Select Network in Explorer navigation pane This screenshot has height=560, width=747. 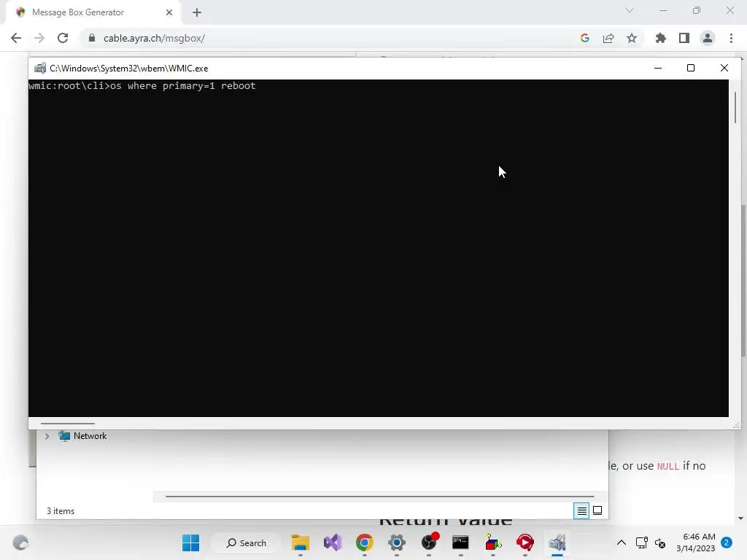90,436
